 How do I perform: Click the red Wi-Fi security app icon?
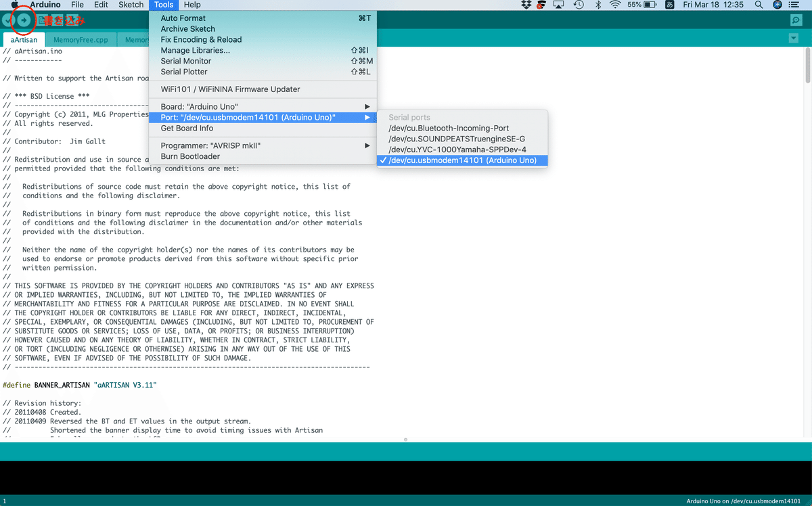coord(541,5)
